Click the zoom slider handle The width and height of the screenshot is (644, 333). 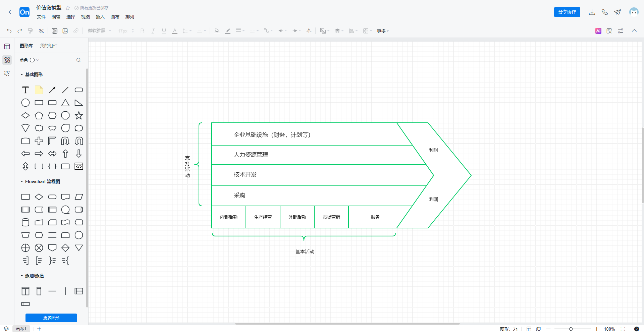pyautogui.click(x=571, y=329)
